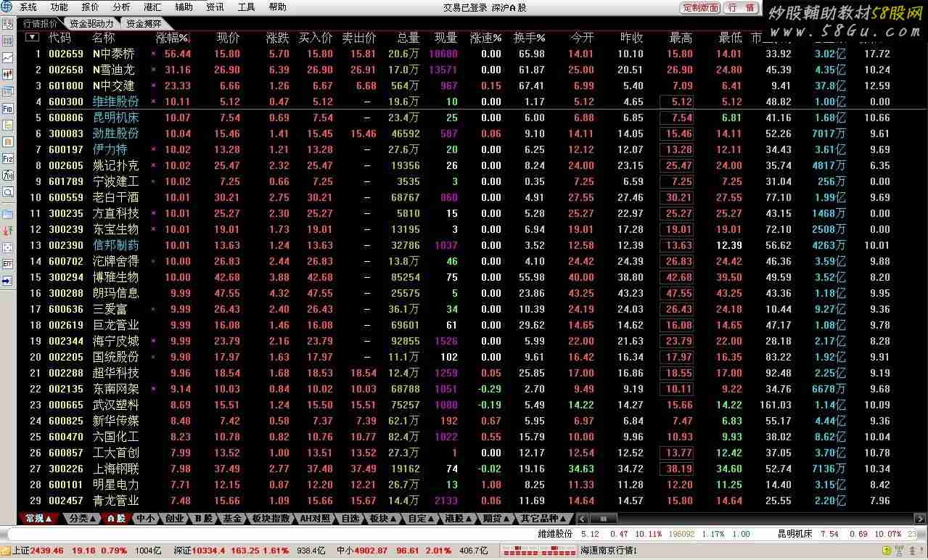
Task: Select the stock row 武汉塑料
Action: pyautogui.click(x=472, y=405)
